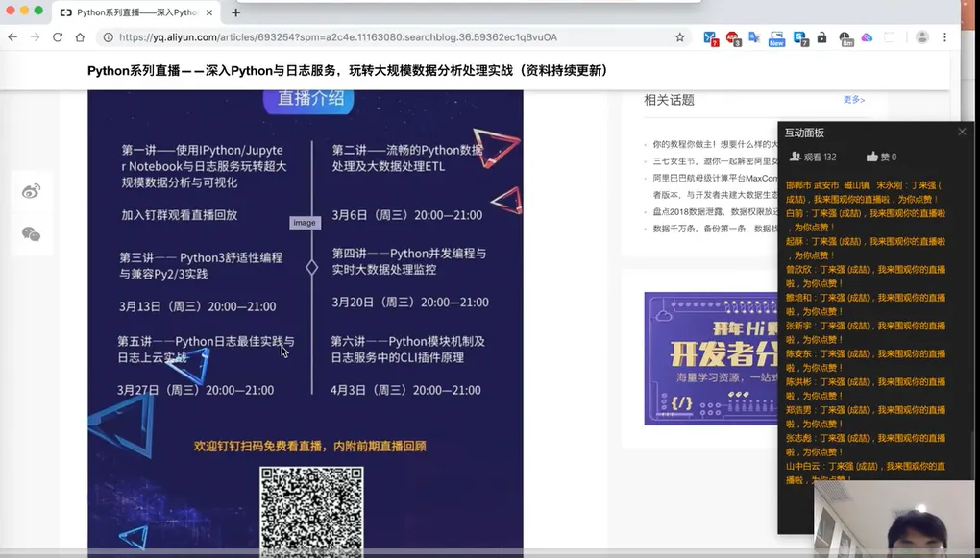980x558 pixels.
Task: Open the browser home page
Action: [80, 37]
